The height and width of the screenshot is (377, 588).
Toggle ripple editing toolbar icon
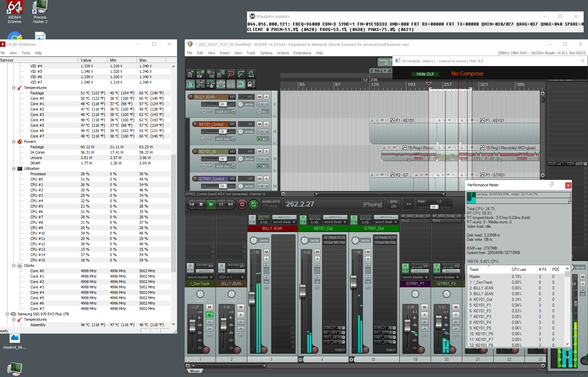coord(211,84)
